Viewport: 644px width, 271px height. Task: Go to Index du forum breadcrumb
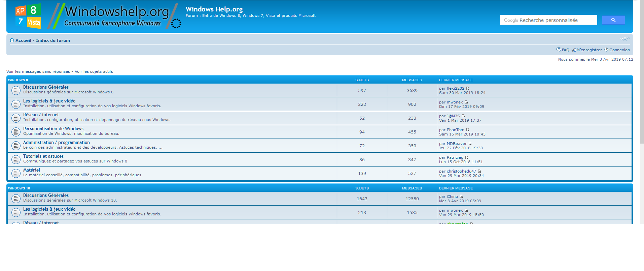53,40
